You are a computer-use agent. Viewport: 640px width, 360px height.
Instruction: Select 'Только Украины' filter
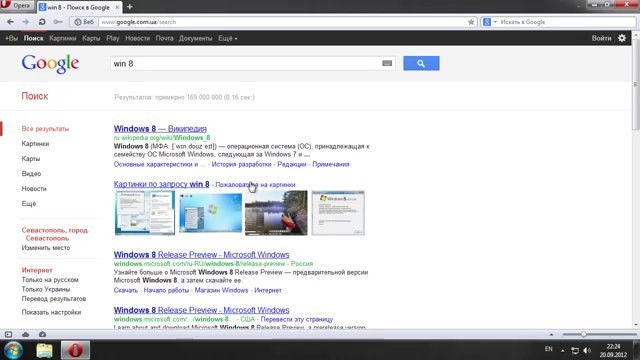(x=46, y=289)
